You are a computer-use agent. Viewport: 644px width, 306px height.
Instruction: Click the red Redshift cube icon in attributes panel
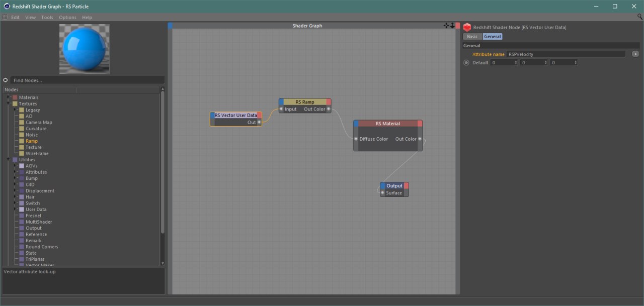(467, 28)
